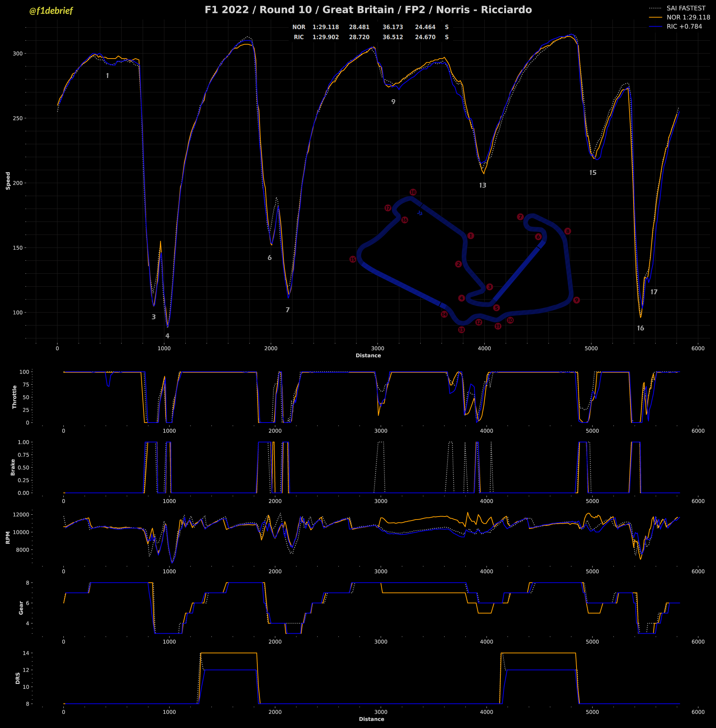The width and height of the screenshot is (716, 728).
Task: Click turn 18 marker on track map
Action: [x=413, y=192]
